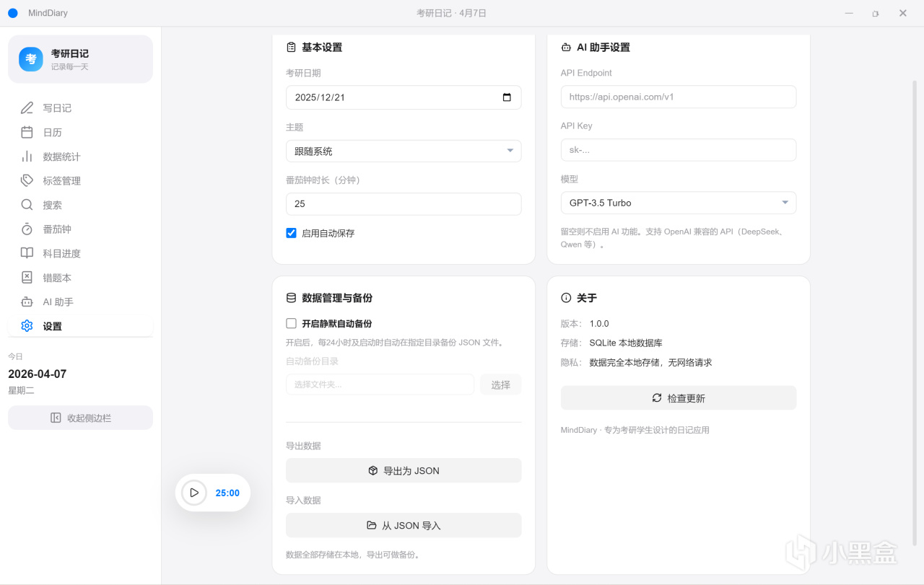Click the folder icon in 从 JSON 导入
The height and width of the screenshot is (585, 924).
point(372,525)
